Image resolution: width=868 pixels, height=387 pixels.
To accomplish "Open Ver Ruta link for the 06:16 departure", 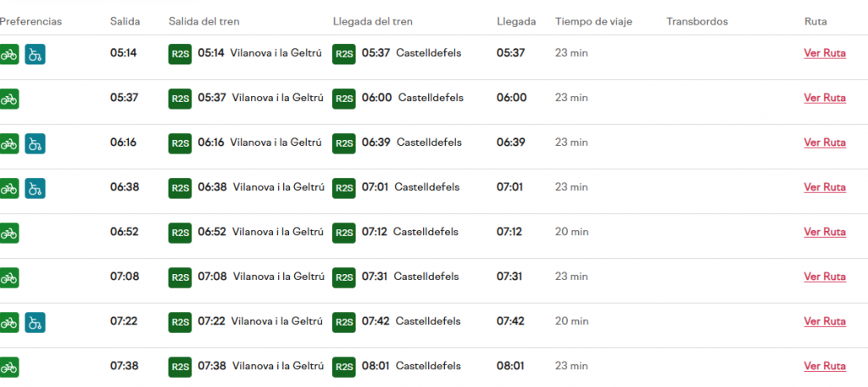I will point(824,143).
